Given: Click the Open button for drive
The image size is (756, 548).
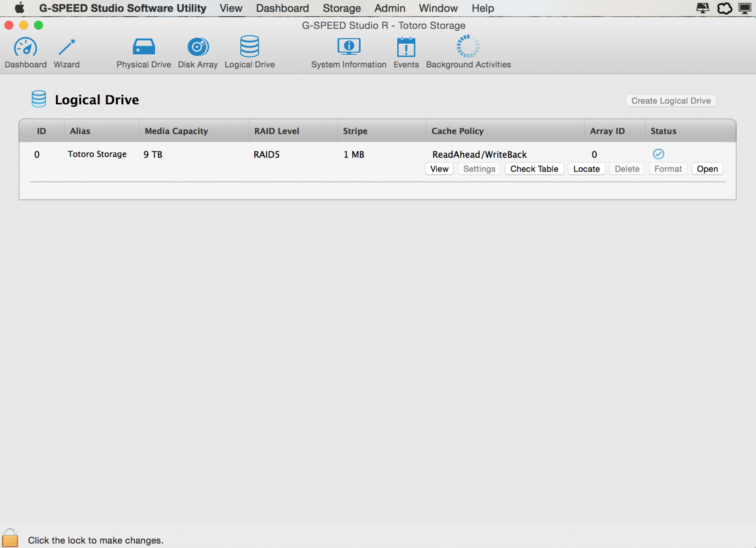Looking at the screenshot, I should pos(707,169).
